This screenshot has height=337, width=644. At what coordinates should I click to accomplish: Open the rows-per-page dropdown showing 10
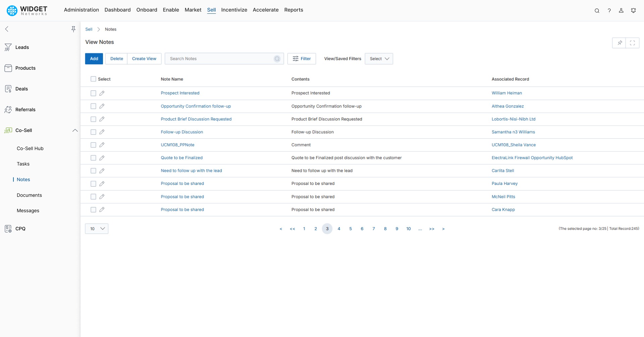click(97, 229)
